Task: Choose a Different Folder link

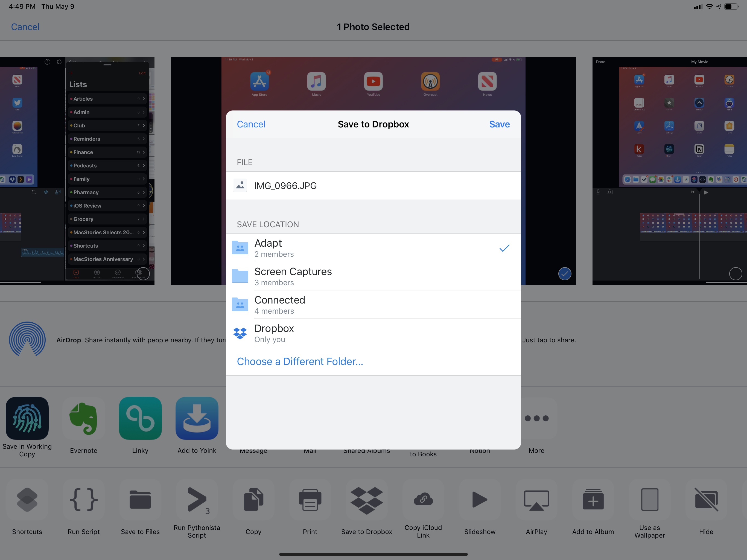Action: pyautogui.click(x=300, y=361)
